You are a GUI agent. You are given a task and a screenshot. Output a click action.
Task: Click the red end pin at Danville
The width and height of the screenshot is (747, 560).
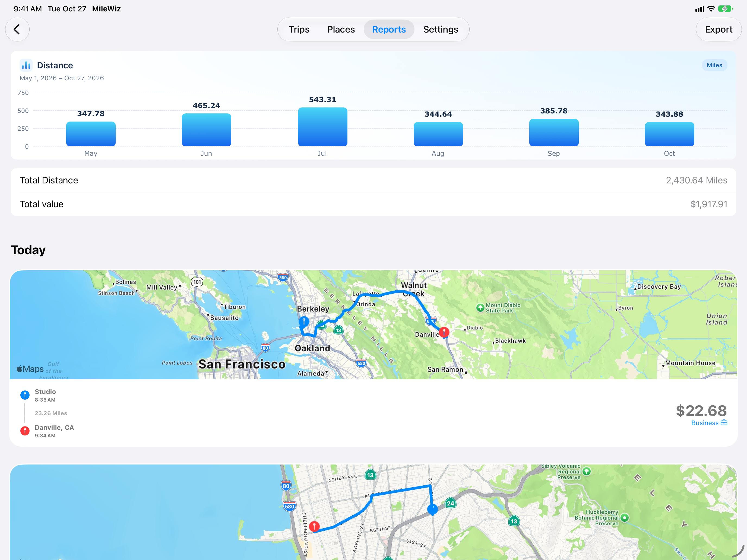point(444,332)
